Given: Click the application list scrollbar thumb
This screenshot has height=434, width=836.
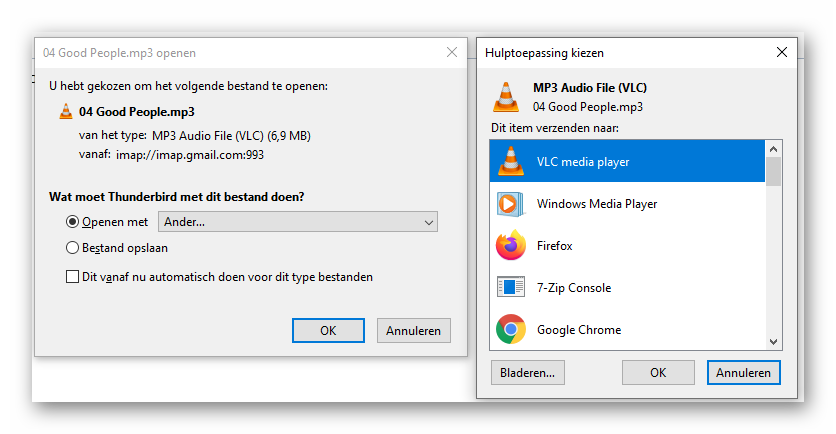Looking at the screenshot, I should [773, 171].
